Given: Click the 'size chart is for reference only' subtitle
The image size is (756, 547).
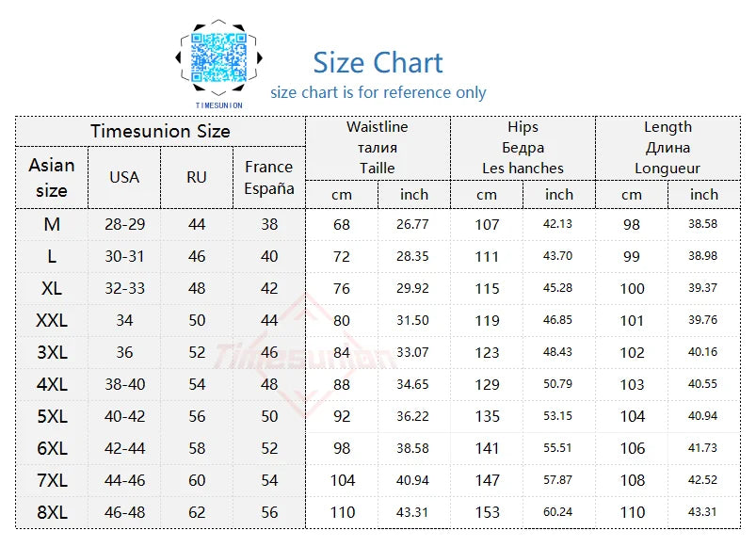Looking at the screenshot, I should click(x=378, y=92).
